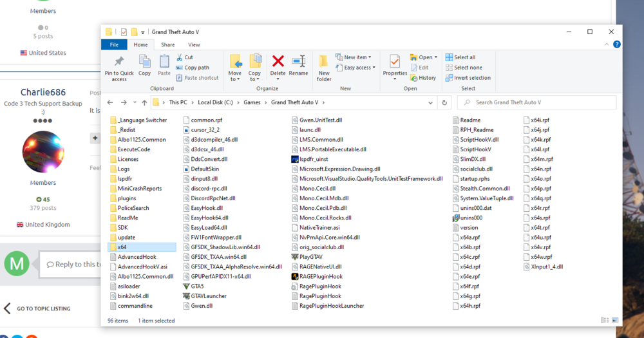Expand the Easy access dropdown
This screenshot has height=338, width=644.
374,68
